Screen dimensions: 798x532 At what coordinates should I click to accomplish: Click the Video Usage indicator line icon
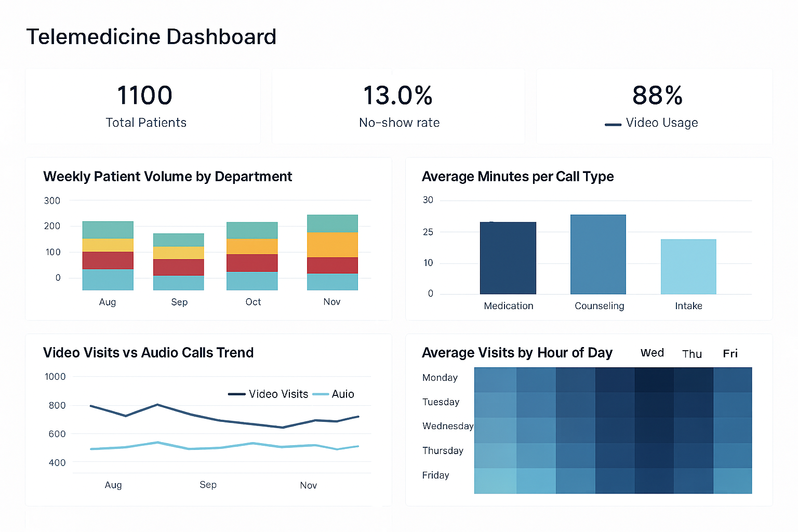point(613,124)
